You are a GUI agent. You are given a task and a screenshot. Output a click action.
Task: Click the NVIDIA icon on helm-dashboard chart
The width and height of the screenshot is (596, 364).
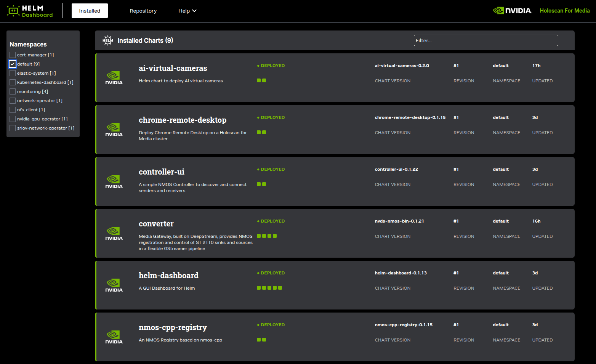(x=114, y=285)
